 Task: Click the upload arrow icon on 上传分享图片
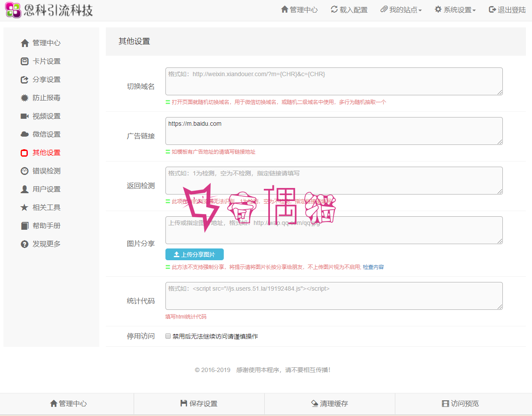click(x=176, y=255)
